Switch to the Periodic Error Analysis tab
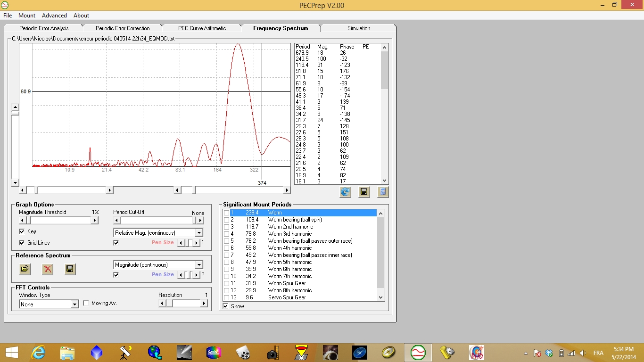 (44, 28)
